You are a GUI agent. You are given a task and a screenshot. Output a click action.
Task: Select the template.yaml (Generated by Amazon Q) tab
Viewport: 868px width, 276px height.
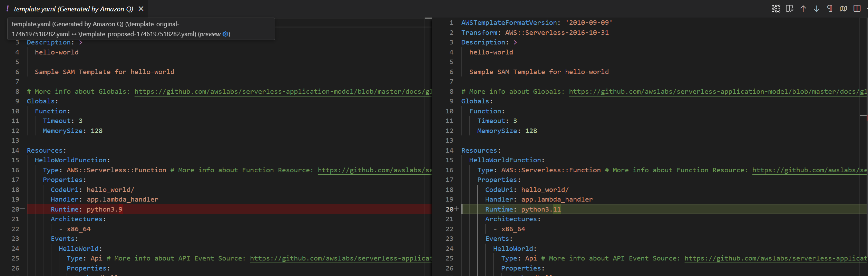click(x=74, y=9)
